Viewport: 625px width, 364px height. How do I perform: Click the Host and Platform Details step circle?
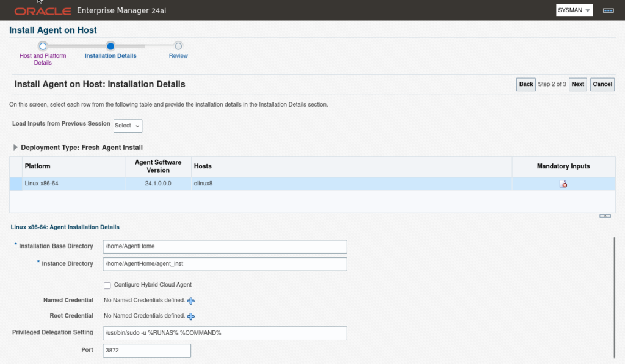tap(43, 46)
